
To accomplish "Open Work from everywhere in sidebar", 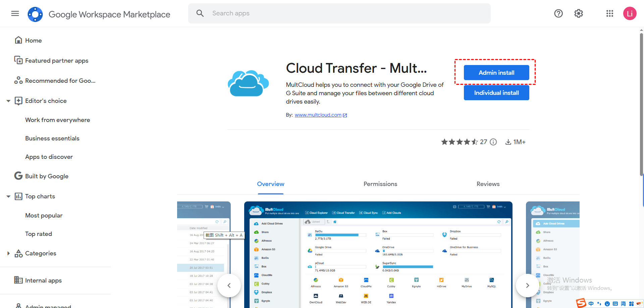I will (x=58, y=120).
